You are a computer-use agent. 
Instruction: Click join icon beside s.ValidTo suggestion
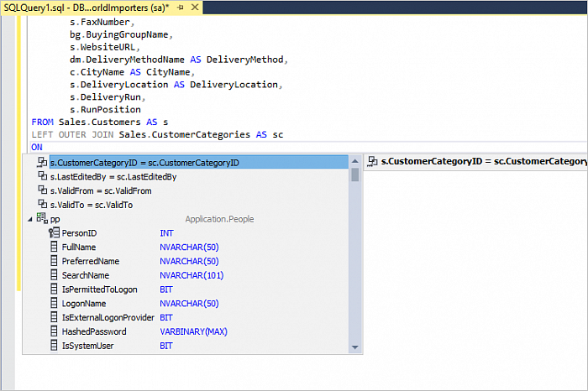click(42, 205)
